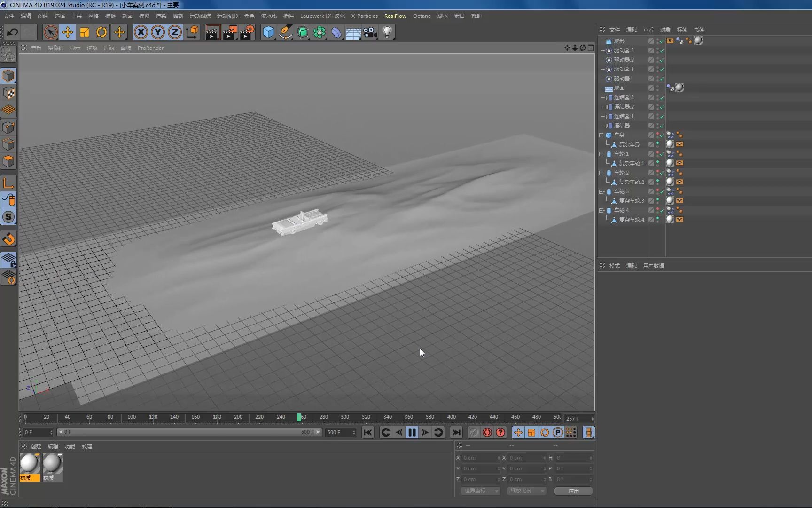Collapse the 车轮.1 object tree

(x=601, y=154)
